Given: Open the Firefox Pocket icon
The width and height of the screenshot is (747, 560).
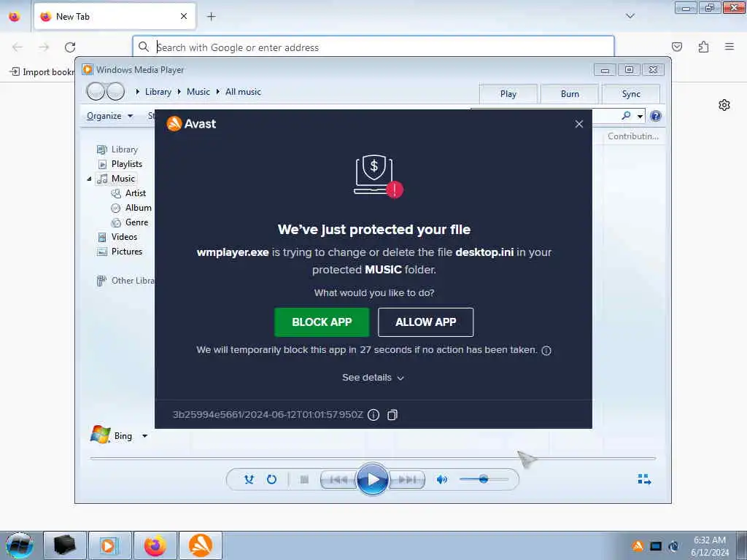Looking at the screenshot, I should [x=676, y=47].
